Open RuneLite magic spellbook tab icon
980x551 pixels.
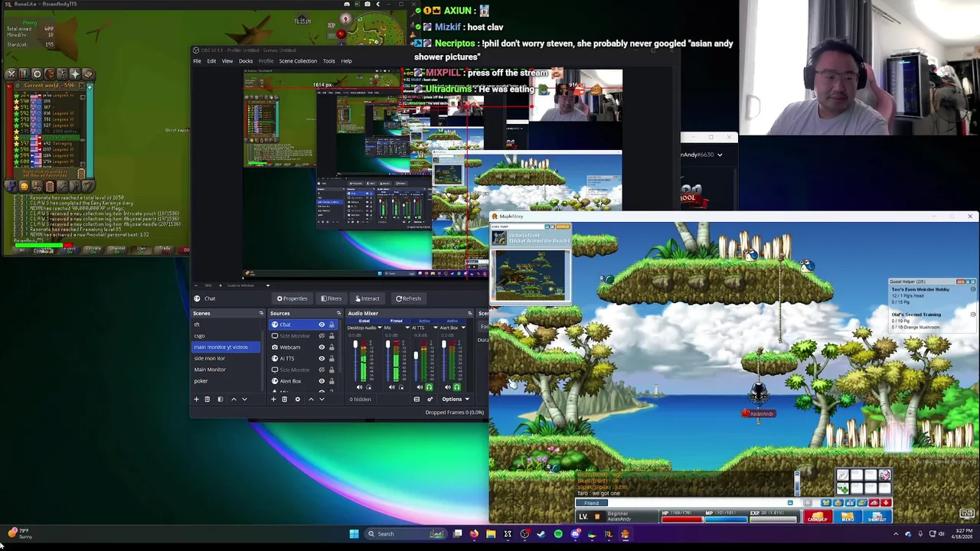tap(88, 74)
